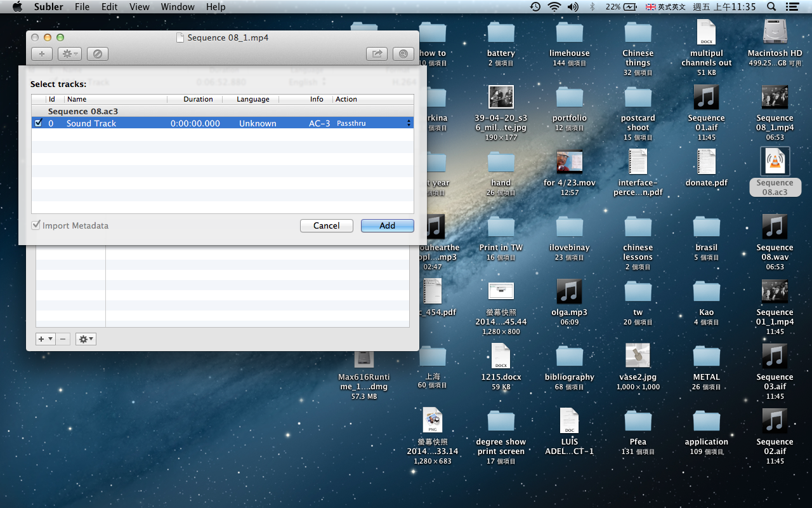Screen dimensions: 812x508
Task: Open the Sequence 08.ac3 VLC file icon
Action: click(x=774, y=163)
